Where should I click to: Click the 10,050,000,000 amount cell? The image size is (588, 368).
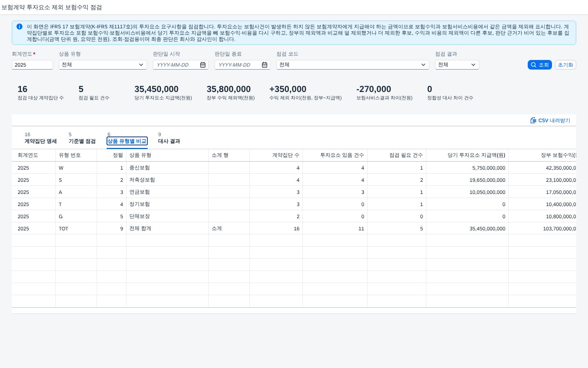(x=467, y=192)
